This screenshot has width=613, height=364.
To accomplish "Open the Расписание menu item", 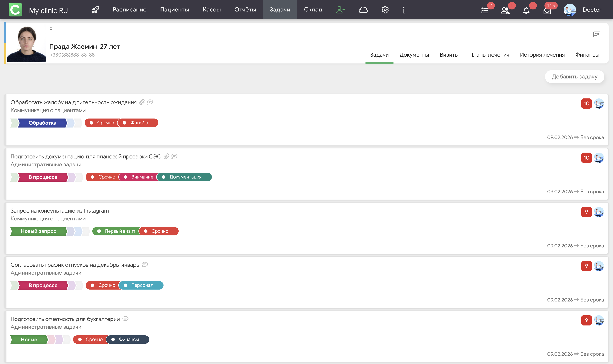I will [129, 10].
